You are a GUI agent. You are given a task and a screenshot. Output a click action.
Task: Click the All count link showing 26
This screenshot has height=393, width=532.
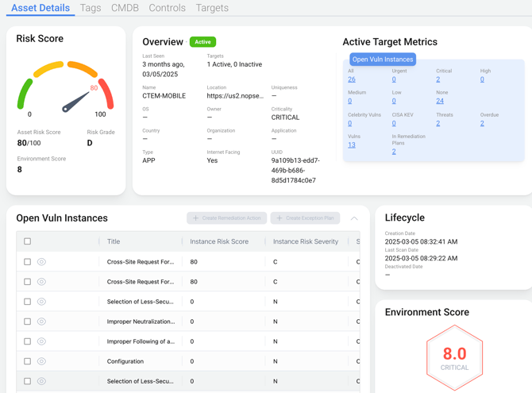tap(352, 79)
